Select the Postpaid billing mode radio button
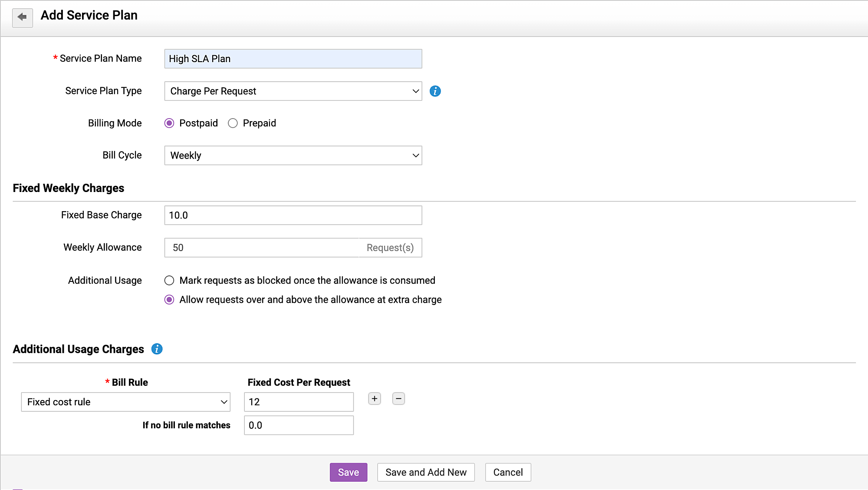The width and height of the screenshot is (868, 490). click(170, 123)
